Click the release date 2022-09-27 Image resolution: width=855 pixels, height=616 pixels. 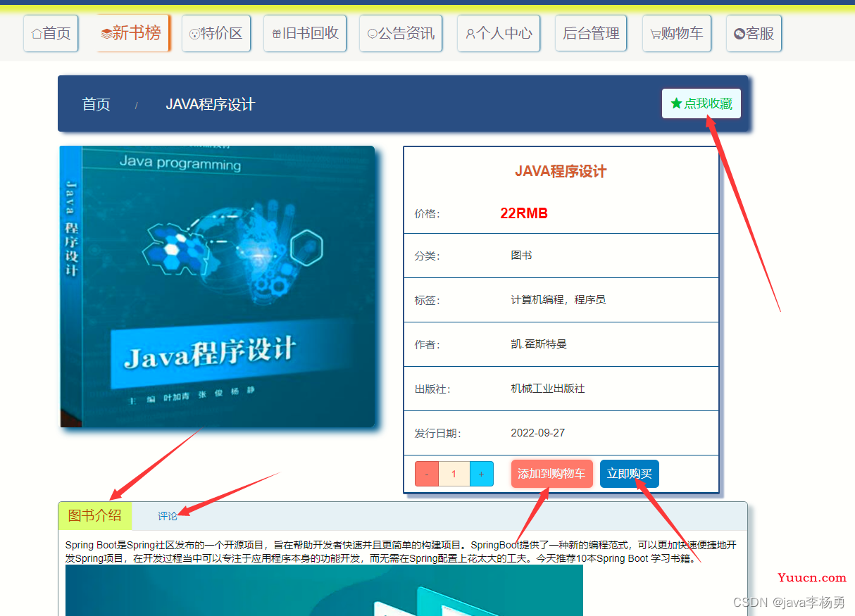click(x=538, y=433)
